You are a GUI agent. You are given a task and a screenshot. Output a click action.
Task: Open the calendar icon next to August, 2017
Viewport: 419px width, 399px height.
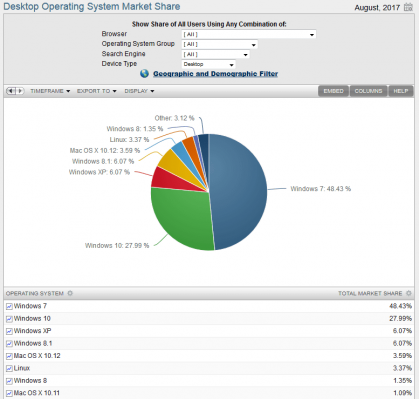408,7
